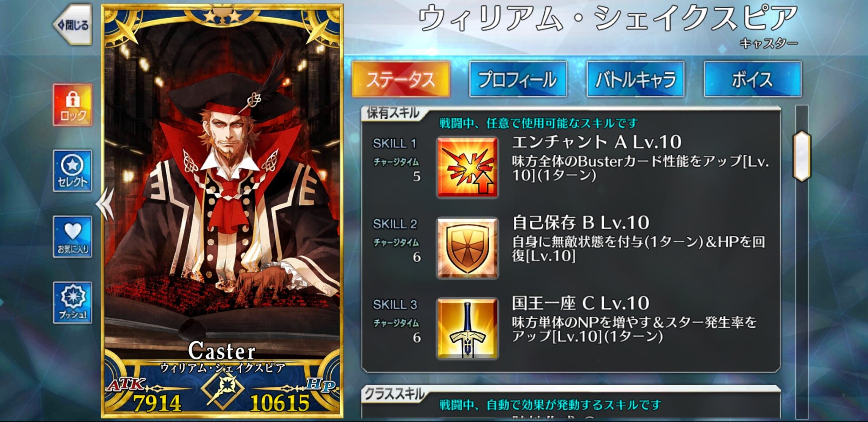Screen dimensions: 868x422
Task: Tap the gold star rarity icons on card
Action: 222,16
